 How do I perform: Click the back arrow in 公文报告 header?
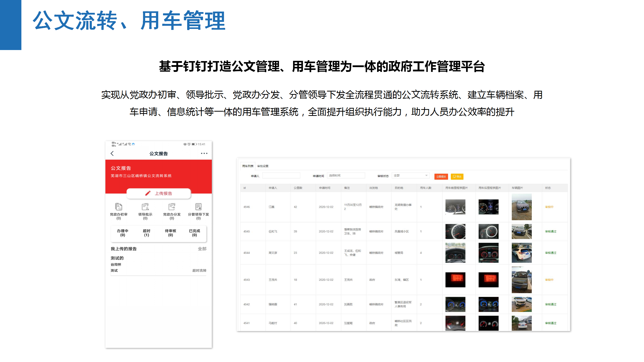coord(112,153)
